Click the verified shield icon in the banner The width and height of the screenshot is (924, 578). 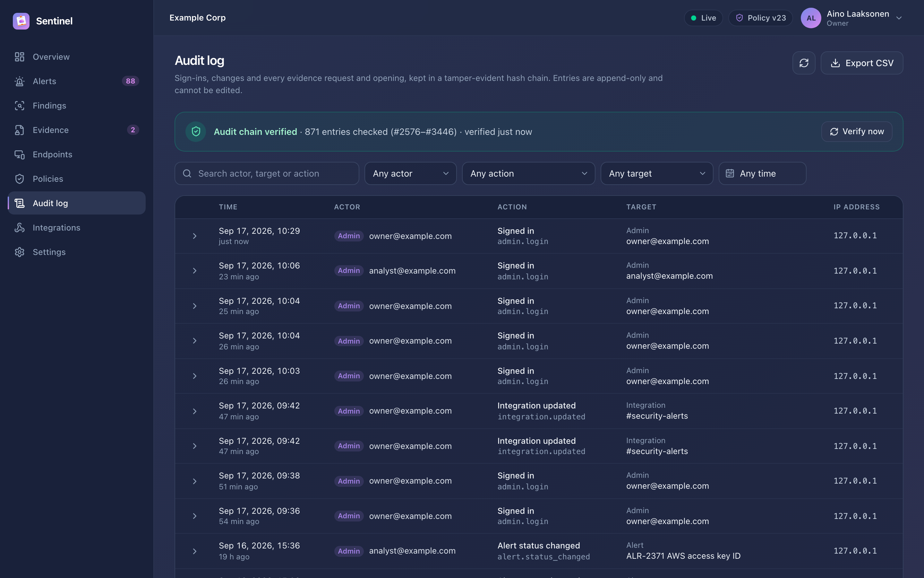pos(196,132)
